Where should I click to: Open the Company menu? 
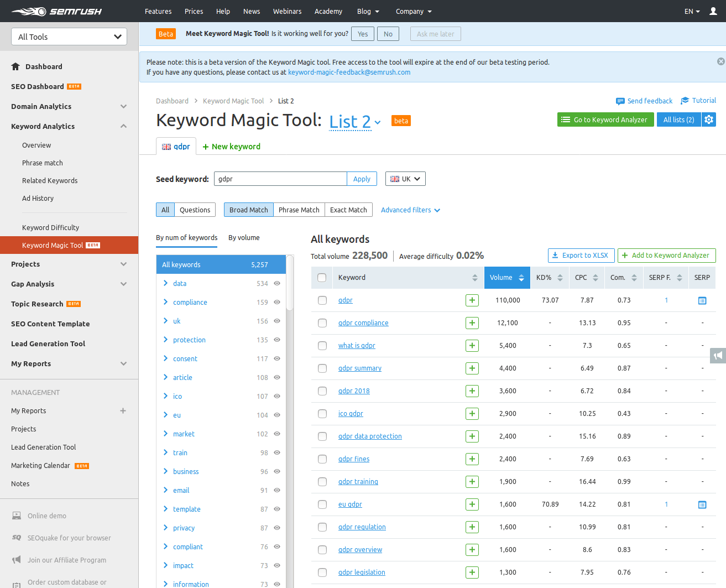[x=414, y=11]
